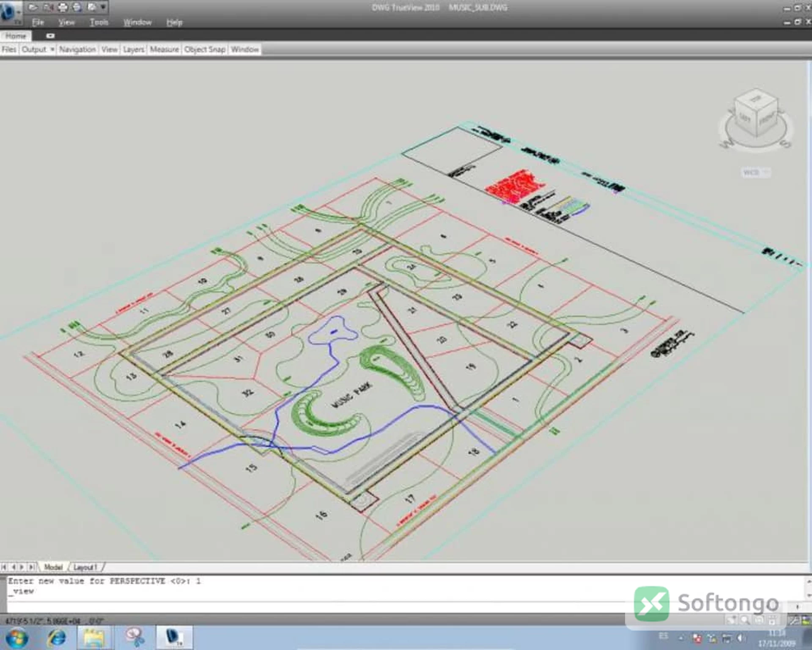Open the Window menu in the menu bar
The height and width of the screenshot is (650, 812).
[137, 22]
